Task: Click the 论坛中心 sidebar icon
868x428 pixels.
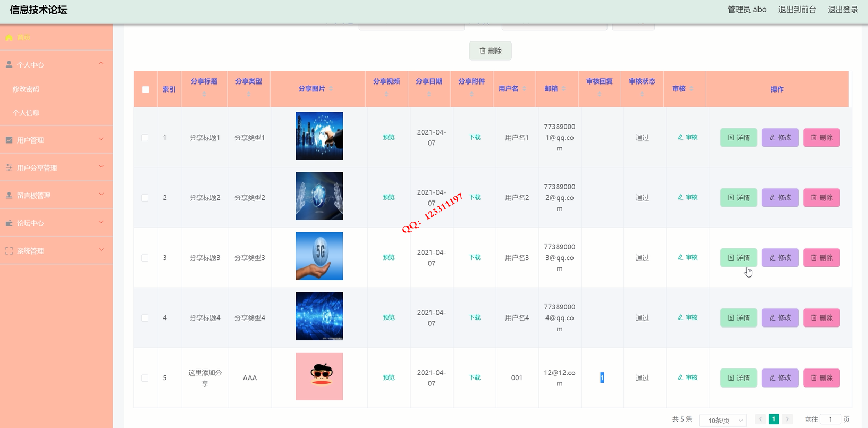Action: (9, 223)
